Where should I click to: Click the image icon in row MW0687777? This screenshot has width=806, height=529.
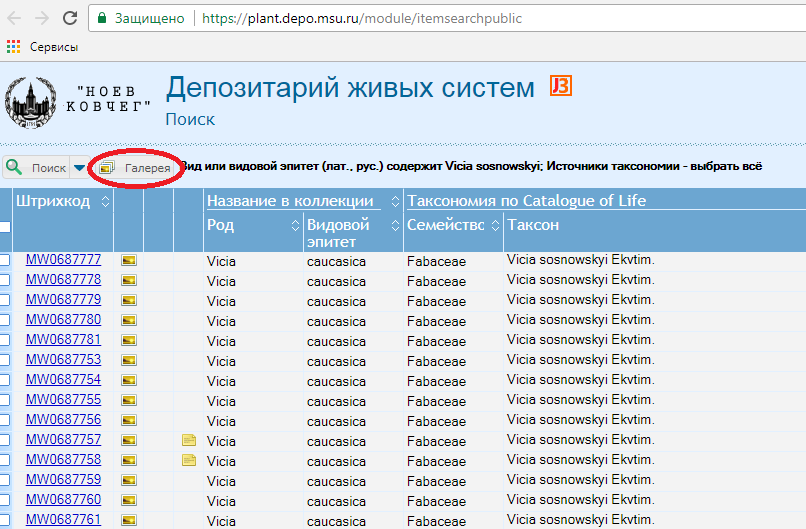[129, 260]
